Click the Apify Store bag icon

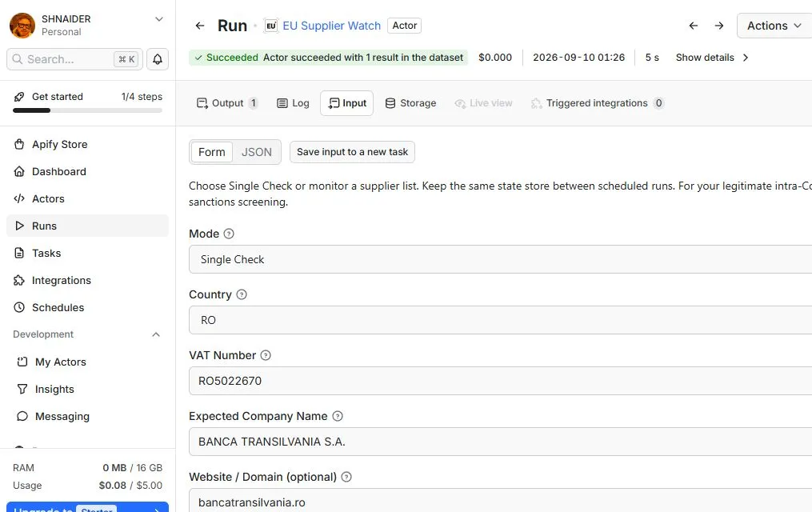coord(19,145)
